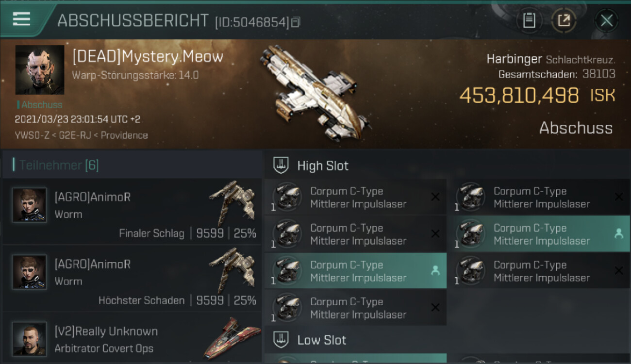This screenshot has height=364, width=631.
Task: Open the Really Unknown Arbitrator Covert Ops entry
Action: coord(132,338)
